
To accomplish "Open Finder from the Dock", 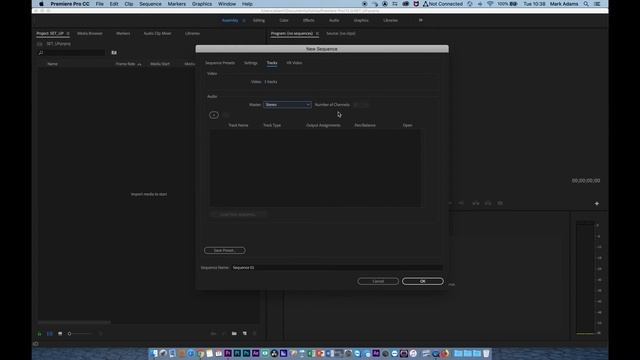I will click(x=153, y=353).
